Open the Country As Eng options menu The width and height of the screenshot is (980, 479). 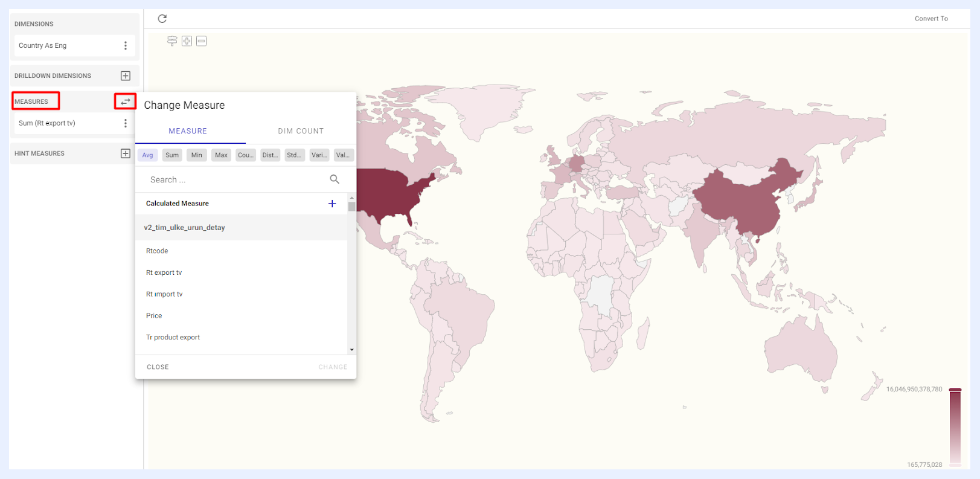[x=126, y=45]
